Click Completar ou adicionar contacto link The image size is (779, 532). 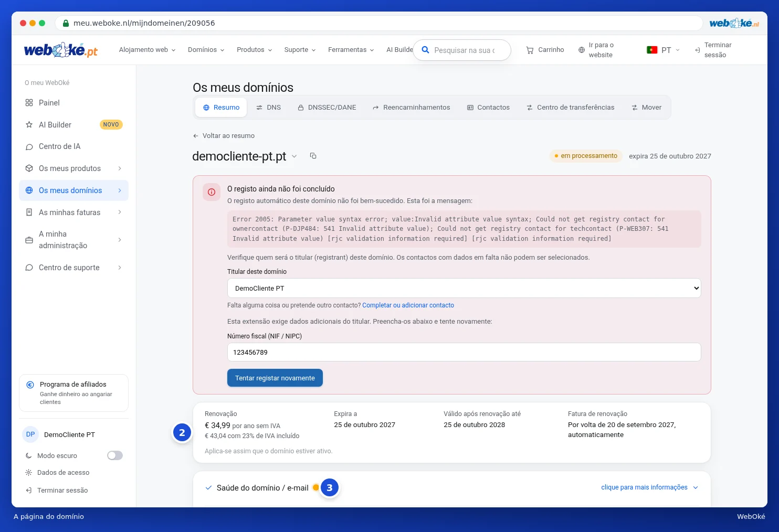408,305
